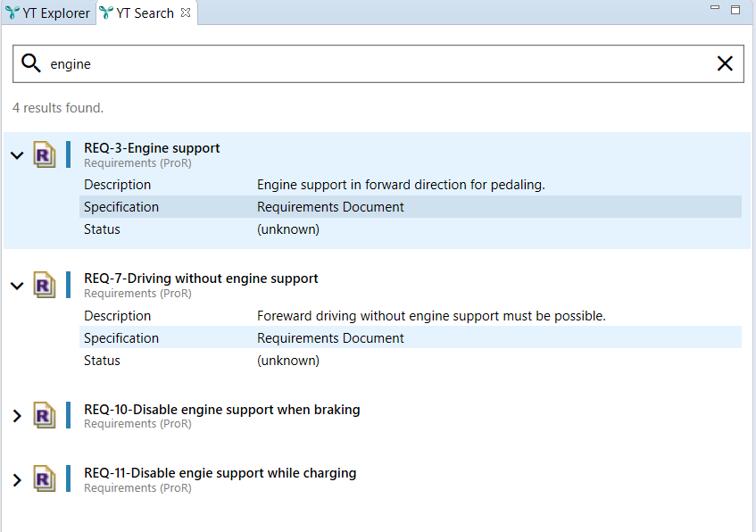The width and height of the screenshot is (756, 532).
Task: Click the requirement icon next to REQ-3
Action: pyautogui.click(x=45, y=154)
